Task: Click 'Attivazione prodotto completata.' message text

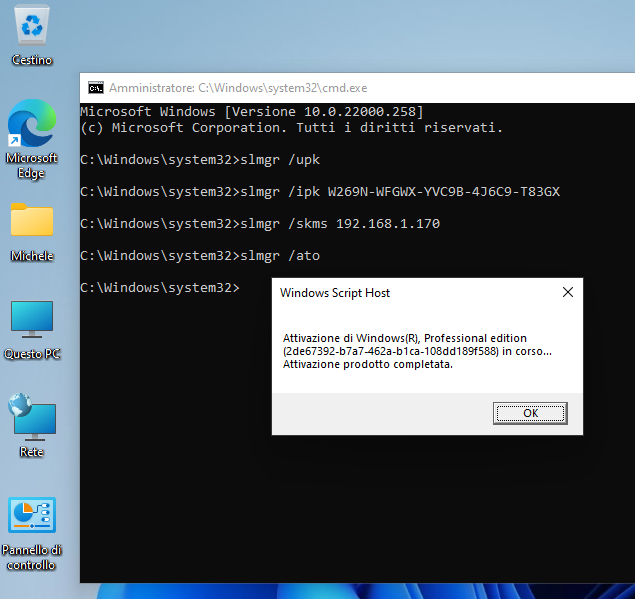Action: [x=368, y=364]
